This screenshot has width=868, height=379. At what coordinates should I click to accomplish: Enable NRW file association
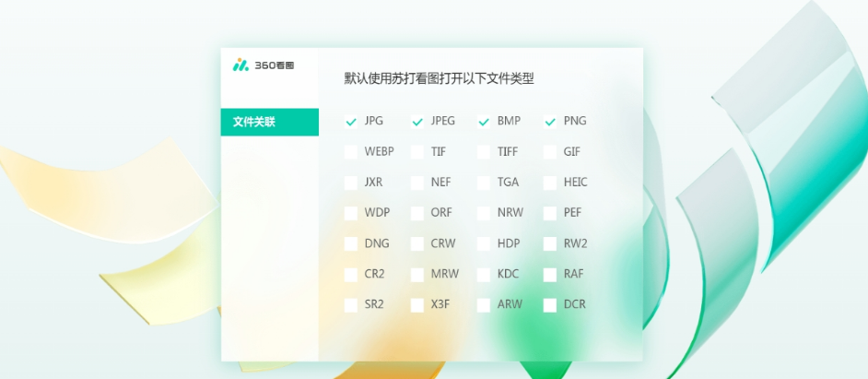point(484,213)
